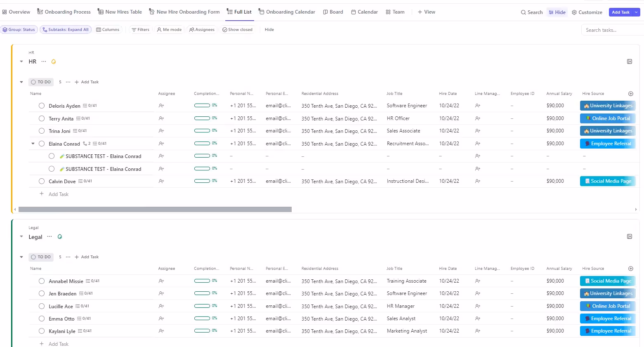Viewport: 644px width, 347px height.
Task: Click the sprint points badge next to Legal
Action: [x=60, y=236]
